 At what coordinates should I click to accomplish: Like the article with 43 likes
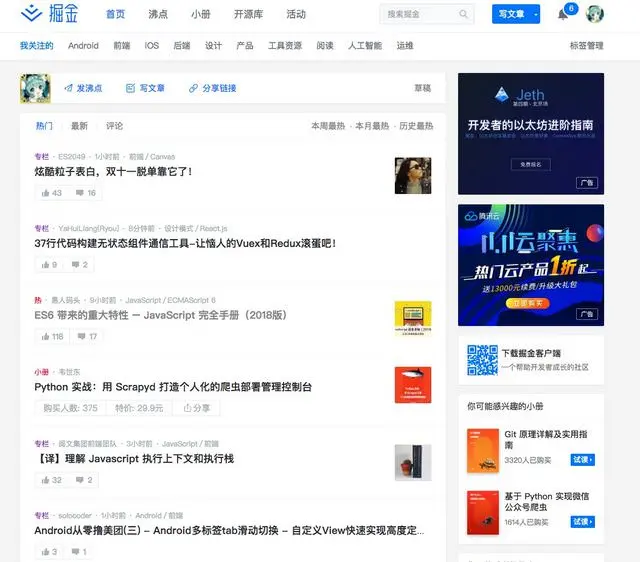(51, 193)
